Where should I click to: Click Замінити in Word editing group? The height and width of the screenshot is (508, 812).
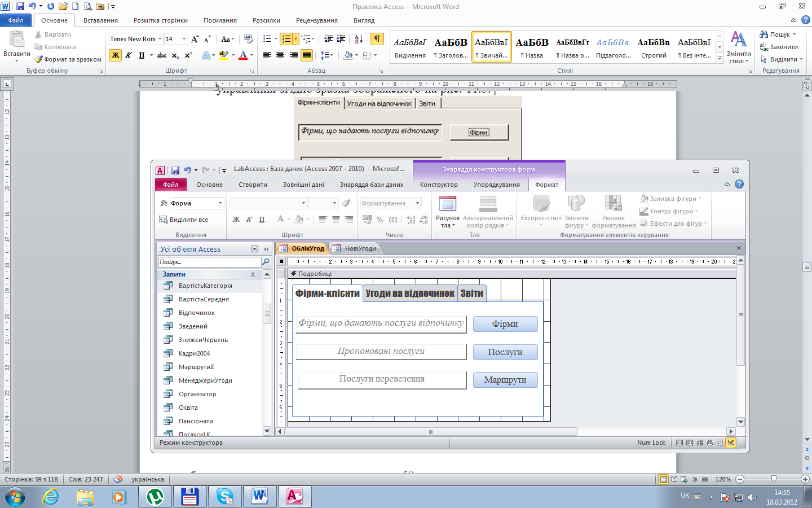[779, 47]
